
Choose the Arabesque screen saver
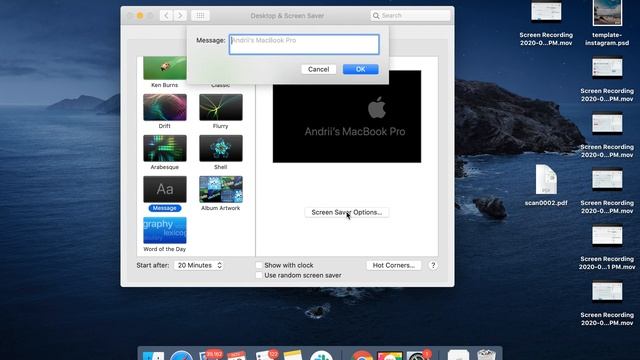pos(164,148)
